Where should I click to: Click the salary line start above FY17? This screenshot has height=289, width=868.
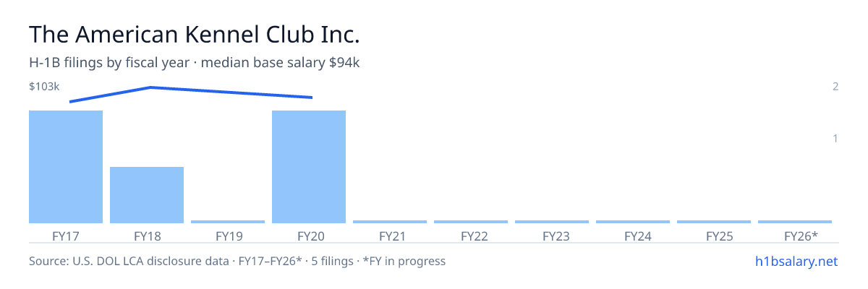[x=70, y=102]
